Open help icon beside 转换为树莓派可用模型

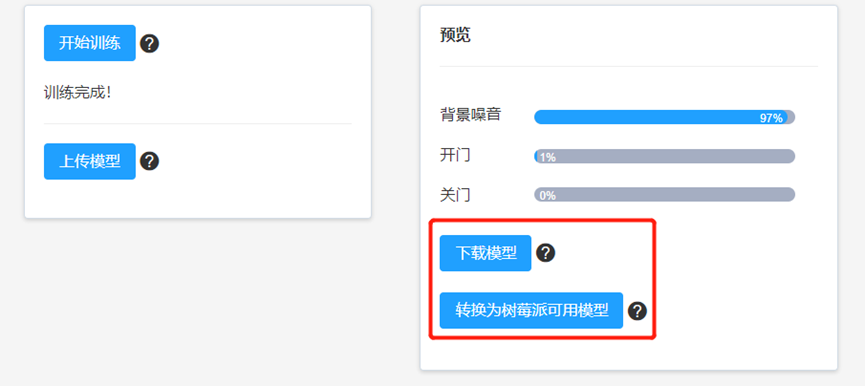pos(637,311)
